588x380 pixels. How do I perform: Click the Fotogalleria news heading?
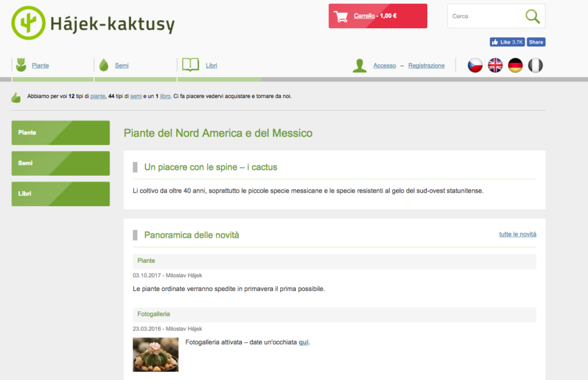[153, 314]
